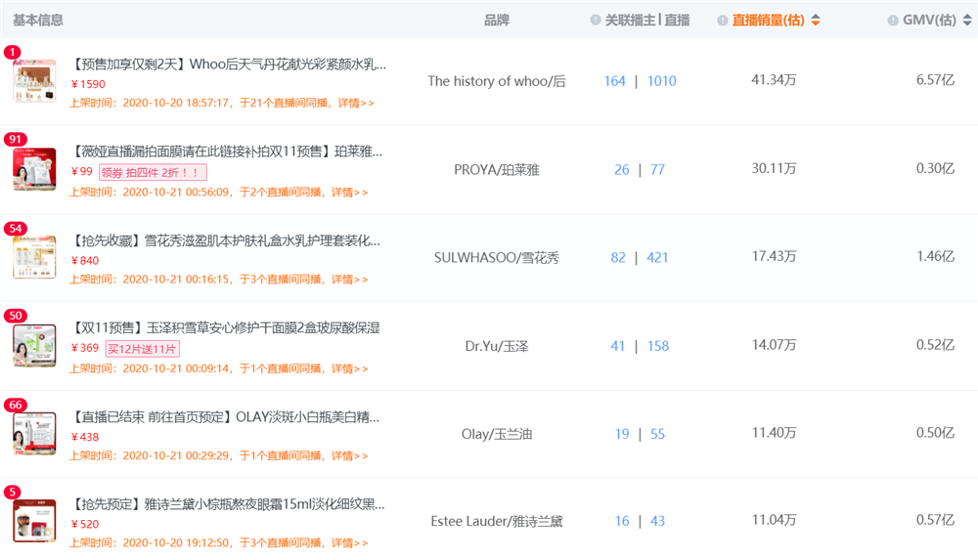Open 玉泽 mask product thumbnail
978x560 pixels.
[x=34, y=345]
